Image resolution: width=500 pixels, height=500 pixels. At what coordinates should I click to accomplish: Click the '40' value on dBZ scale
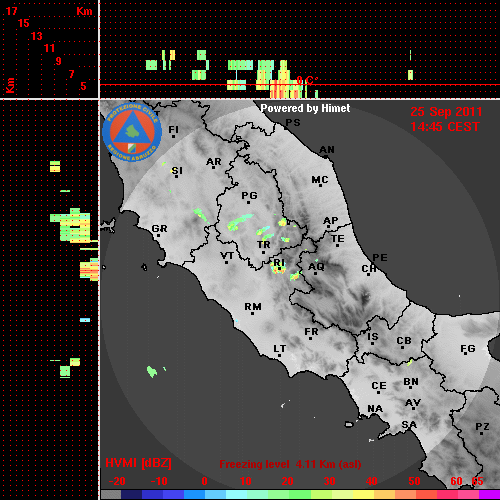pyautogui.click(x=372, y=481)
